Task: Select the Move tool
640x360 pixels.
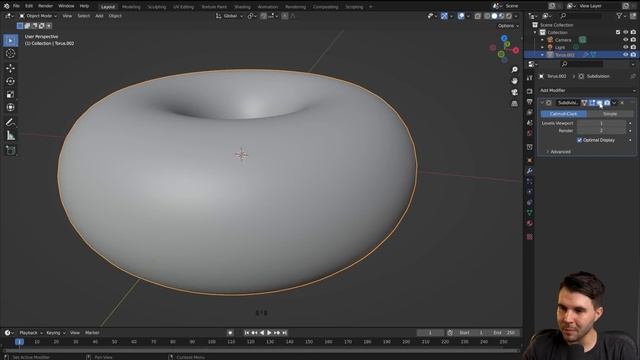Action: [x=11, y=68]
